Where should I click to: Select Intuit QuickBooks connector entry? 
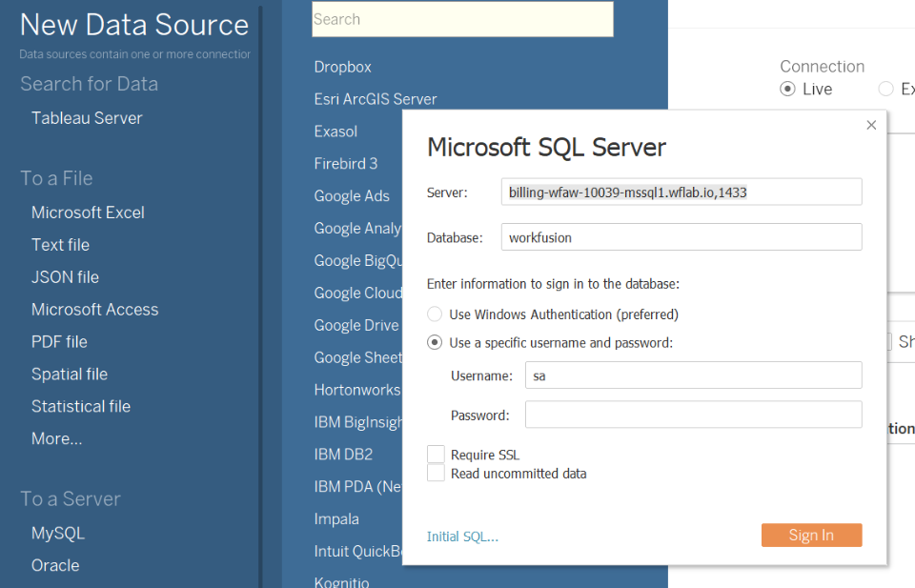click(x=357, y=551)
